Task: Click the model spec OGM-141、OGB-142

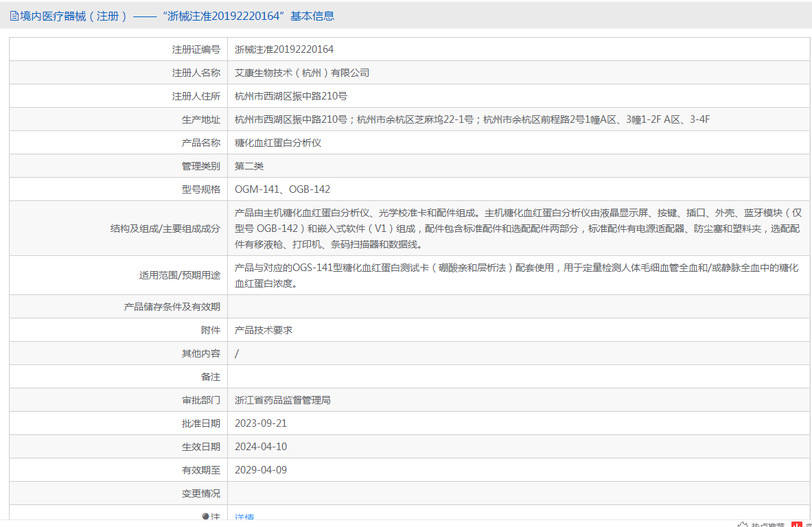Action: [282, 189]
